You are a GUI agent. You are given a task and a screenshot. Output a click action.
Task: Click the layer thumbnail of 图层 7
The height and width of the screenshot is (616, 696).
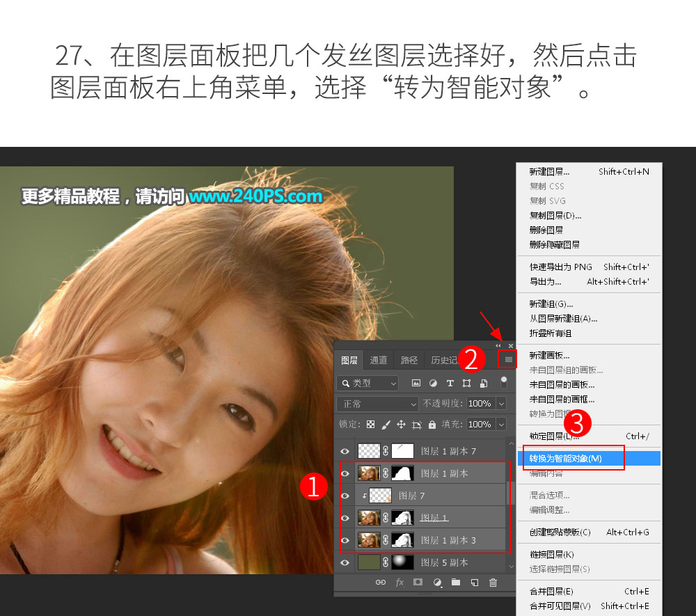381,496
